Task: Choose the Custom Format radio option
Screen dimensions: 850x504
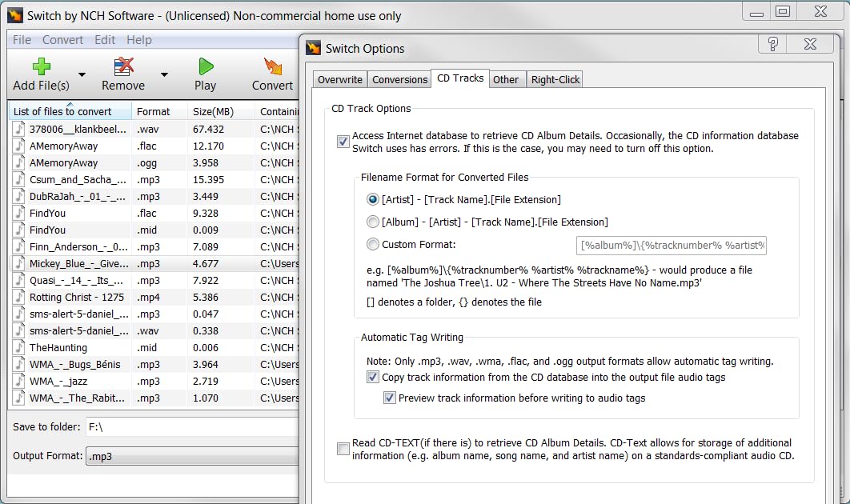Action: click(373, 244)
